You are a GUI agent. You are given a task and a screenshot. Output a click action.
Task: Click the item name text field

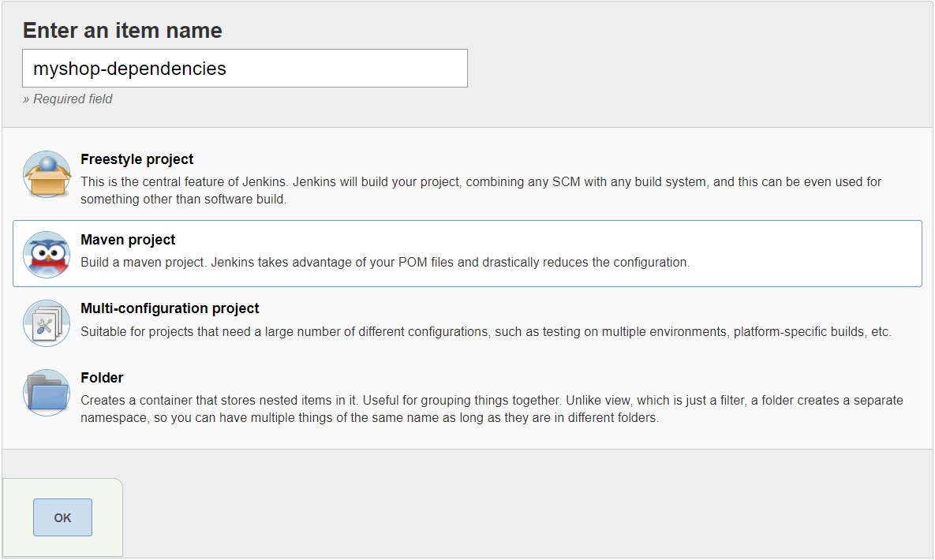coord(245,69)
